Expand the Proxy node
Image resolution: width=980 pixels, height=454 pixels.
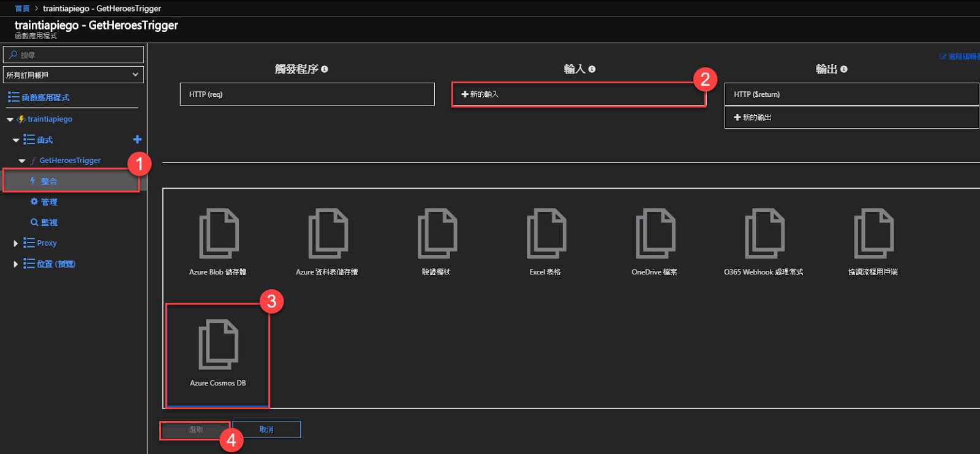tap(16, 243)
